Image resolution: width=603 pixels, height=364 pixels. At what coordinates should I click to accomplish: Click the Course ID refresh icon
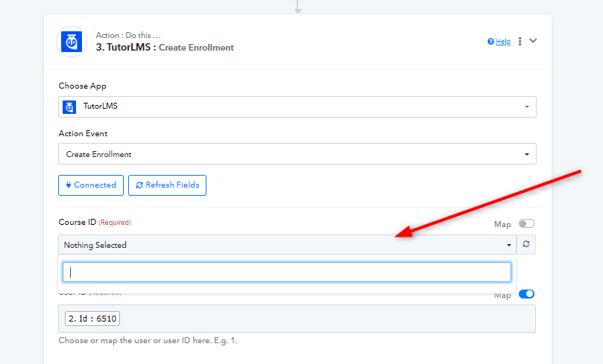526,244
